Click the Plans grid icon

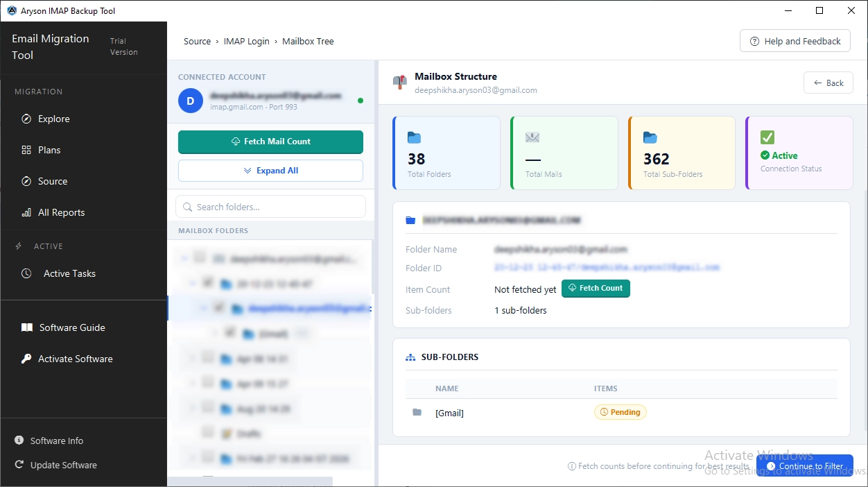26,150
